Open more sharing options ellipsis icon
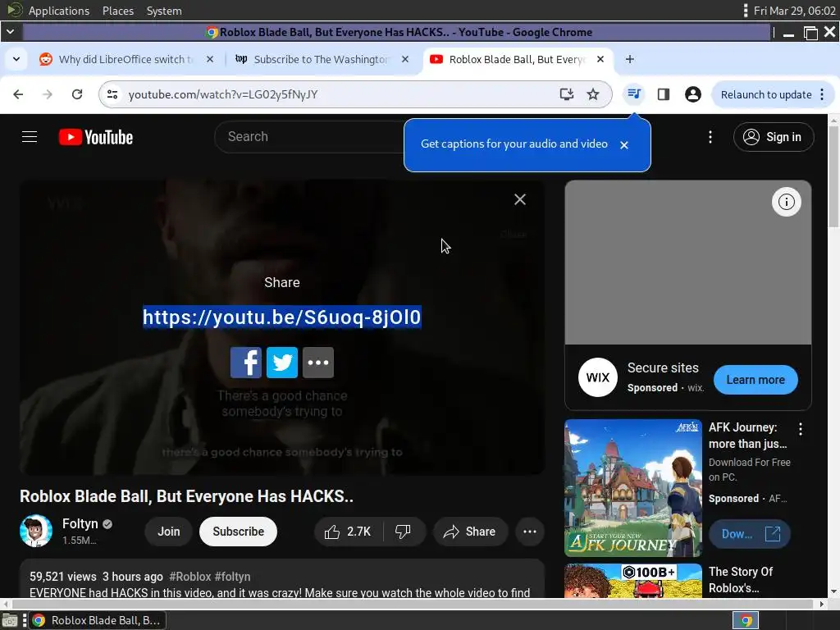The height and width of the screenshot is (630, 840). click(x=318, y=363)
